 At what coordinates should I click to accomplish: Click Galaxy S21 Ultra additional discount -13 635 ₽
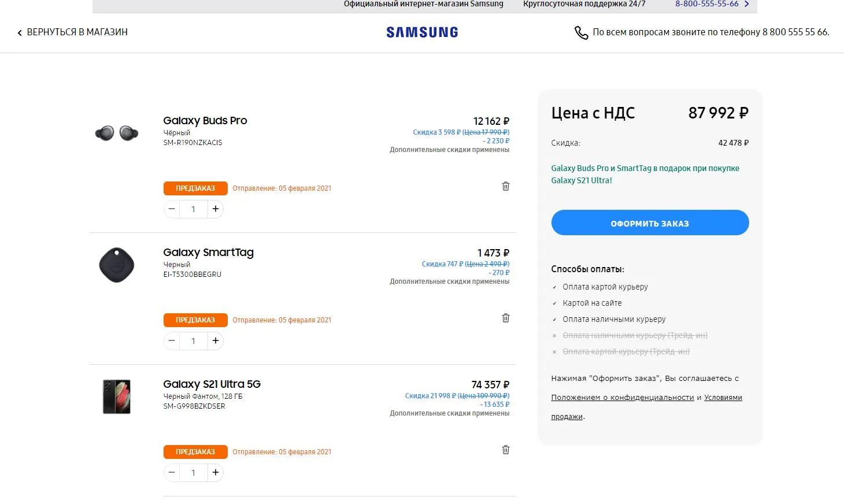495,405
